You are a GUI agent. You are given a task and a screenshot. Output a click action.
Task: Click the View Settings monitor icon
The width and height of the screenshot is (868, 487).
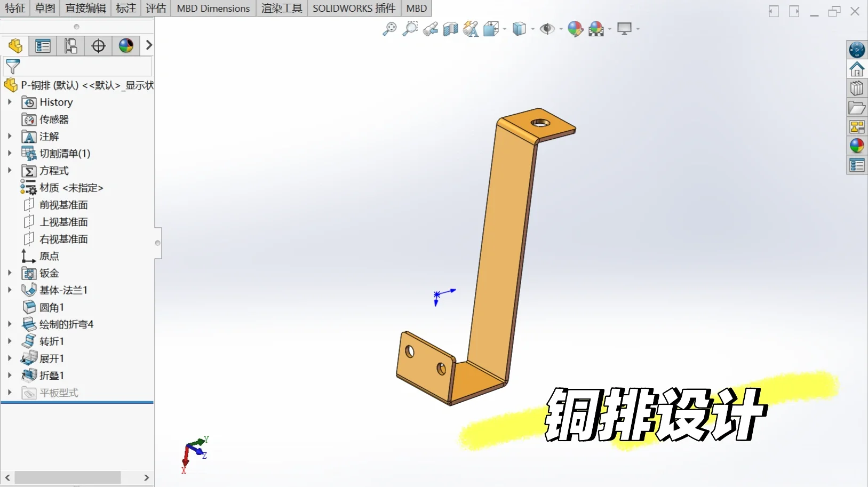click(624, 29)
